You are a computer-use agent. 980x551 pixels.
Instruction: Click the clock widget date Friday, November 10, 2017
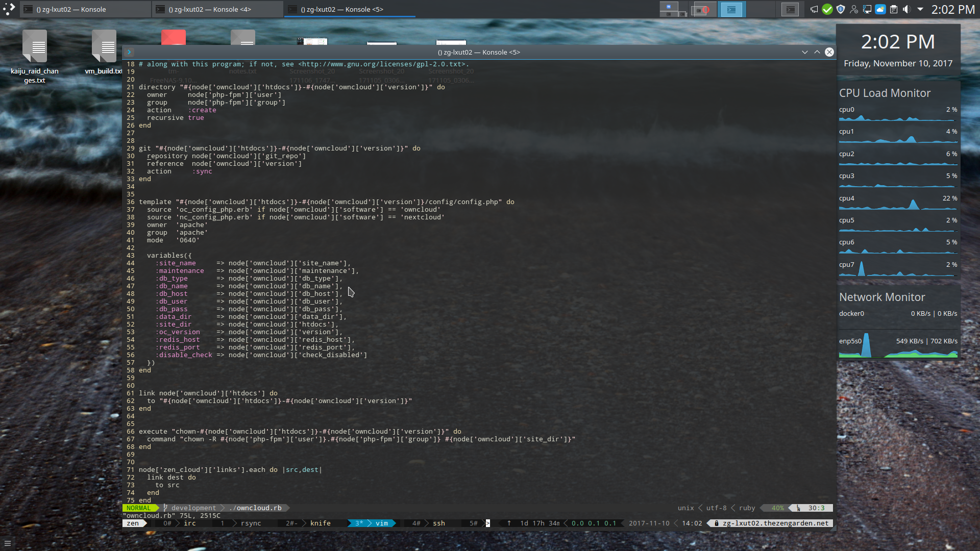coord(898,63)
